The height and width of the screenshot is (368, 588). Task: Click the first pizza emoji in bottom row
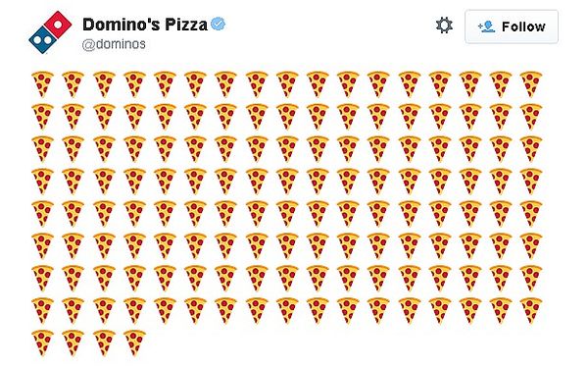pyautogui.click(x=42, y=342)
